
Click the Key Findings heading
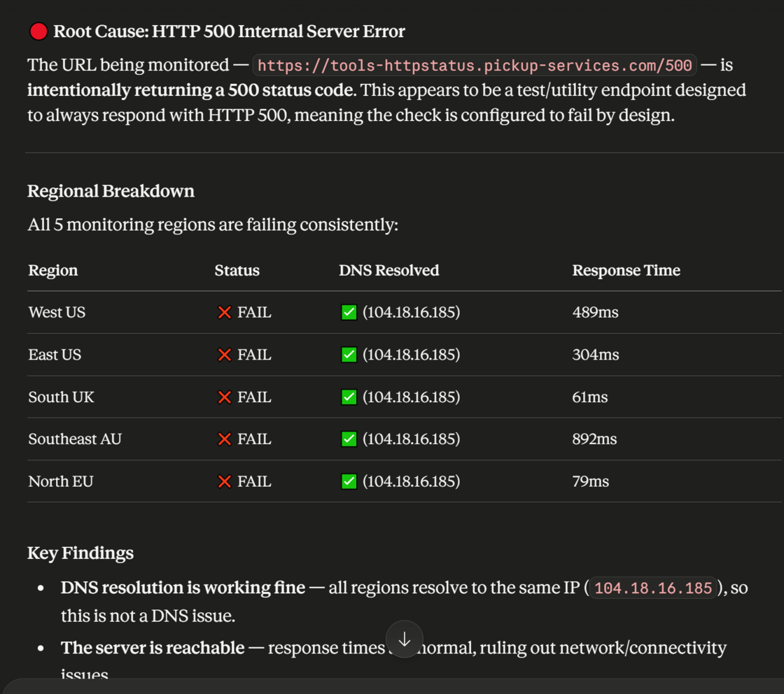80,553
